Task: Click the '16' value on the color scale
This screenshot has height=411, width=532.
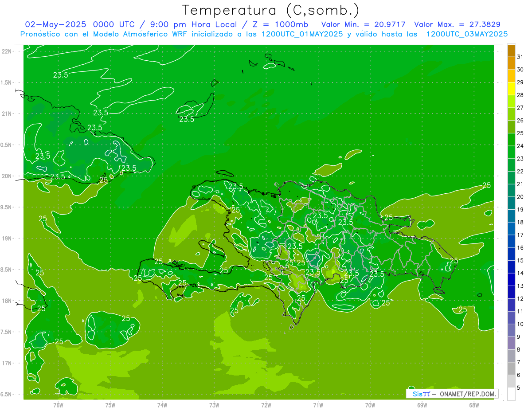Action: 520,247
